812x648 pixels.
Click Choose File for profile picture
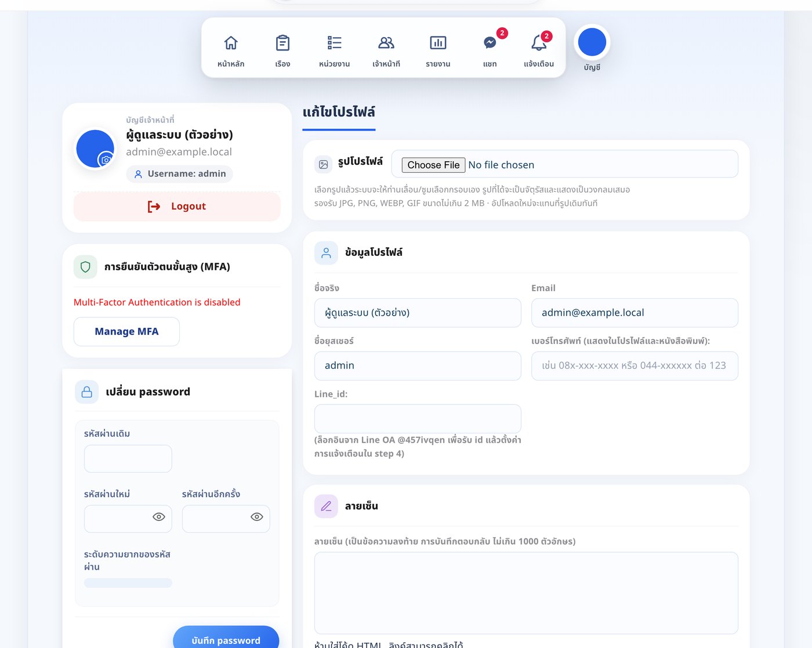pos(433,165)
